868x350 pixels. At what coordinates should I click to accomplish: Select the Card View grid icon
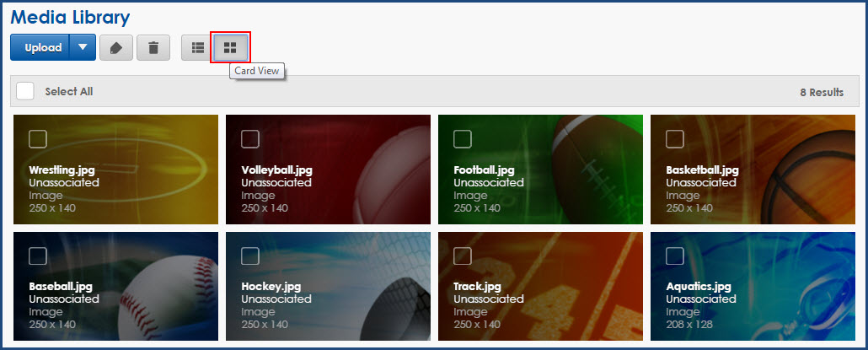coord(230,47)
